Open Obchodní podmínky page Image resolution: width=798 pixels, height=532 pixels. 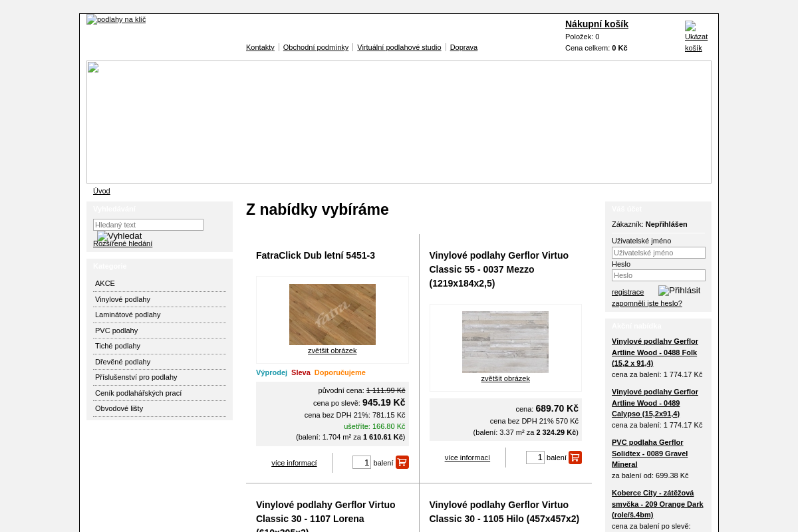(x=316, y=47)
